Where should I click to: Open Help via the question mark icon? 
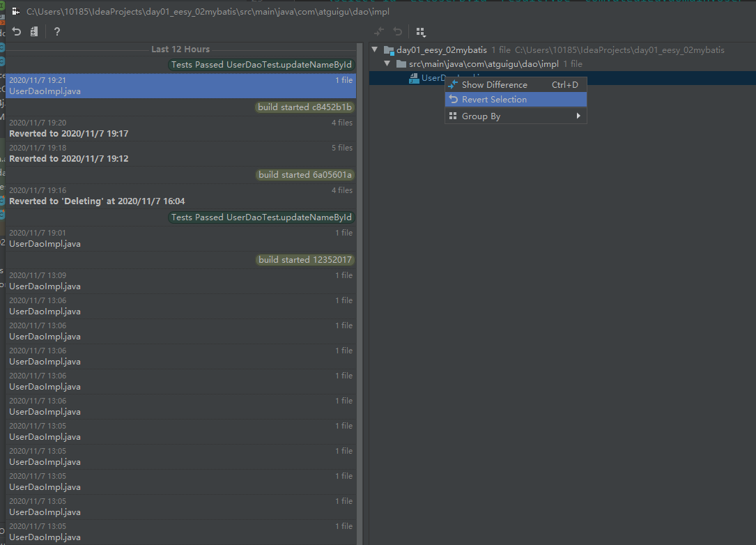pos(57,32)
